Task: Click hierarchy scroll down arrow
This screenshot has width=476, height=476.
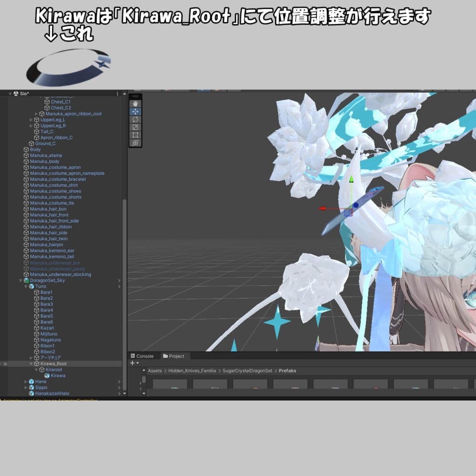Action: (124, 393)
